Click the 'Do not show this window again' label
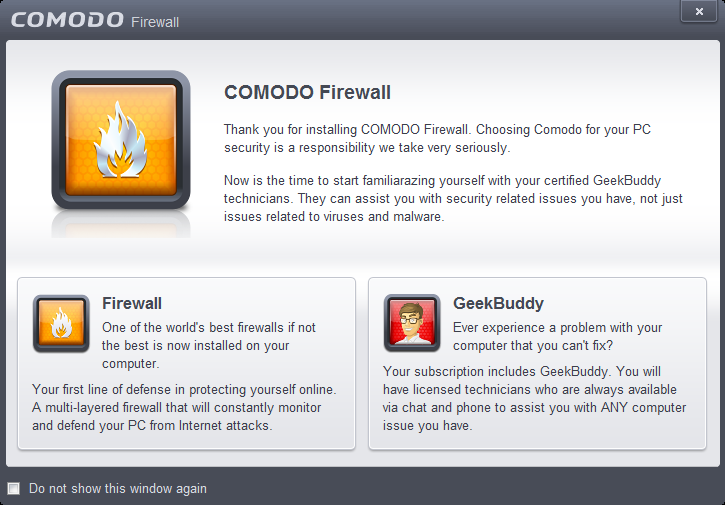 (117, 488)
